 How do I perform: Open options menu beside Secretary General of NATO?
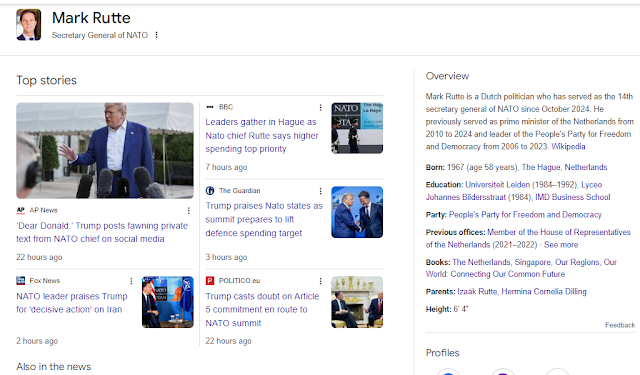tap(156, 35)
